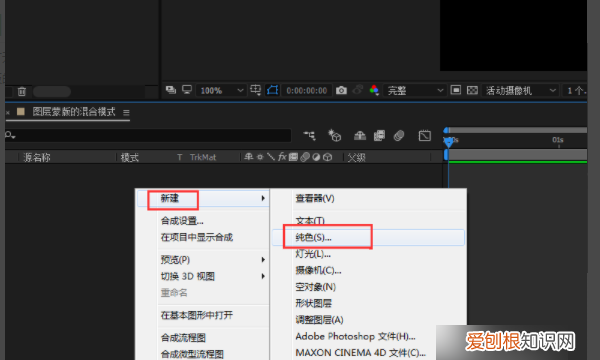Take snapshot with camera icon
The image size is (600, 360).
click(341, 90)
